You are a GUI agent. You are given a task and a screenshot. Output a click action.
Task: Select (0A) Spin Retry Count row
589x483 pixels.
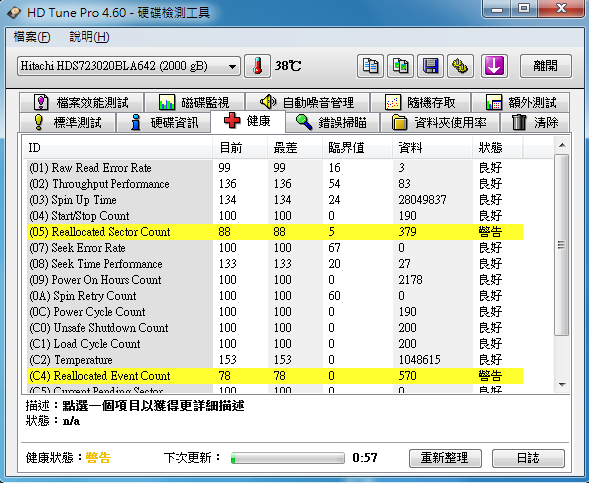point(275,296)
